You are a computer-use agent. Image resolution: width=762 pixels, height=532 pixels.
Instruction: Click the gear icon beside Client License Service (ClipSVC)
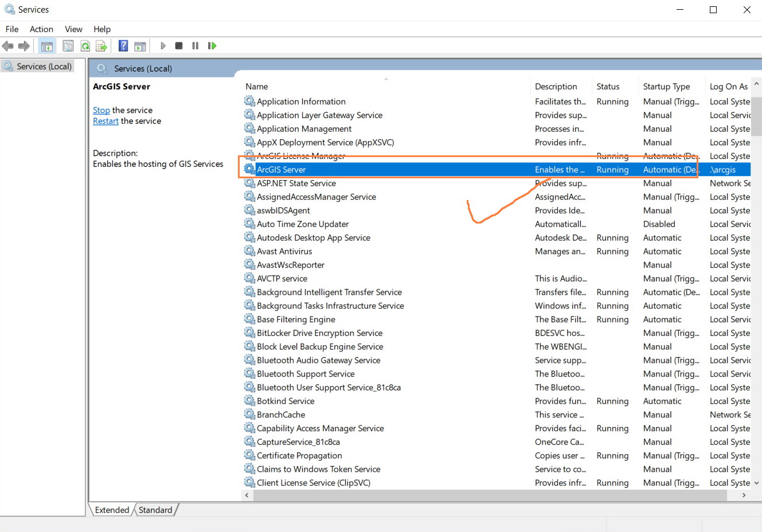coord(249,483)
